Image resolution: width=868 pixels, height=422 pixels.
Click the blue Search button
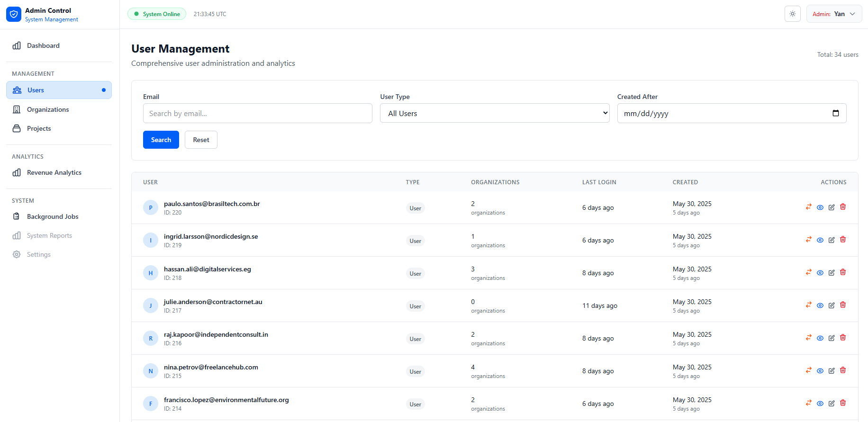[161, 140]
